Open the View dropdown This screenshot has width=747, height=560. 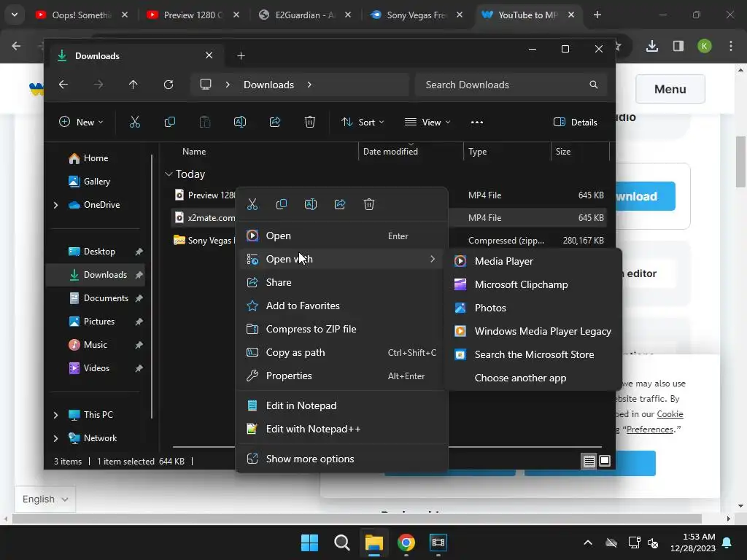pyautogui.click(x=427, y=122)
